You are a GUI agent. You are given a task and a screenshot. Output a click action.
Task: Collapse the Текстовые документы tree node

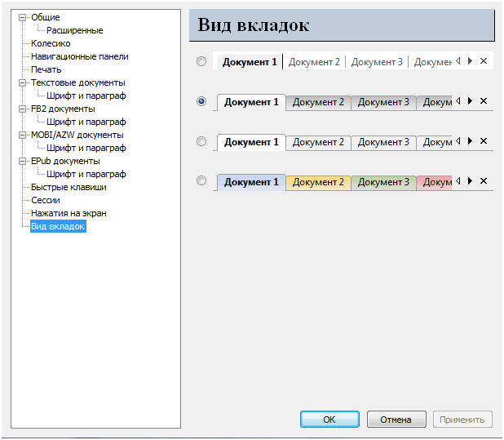click(22, 82)
